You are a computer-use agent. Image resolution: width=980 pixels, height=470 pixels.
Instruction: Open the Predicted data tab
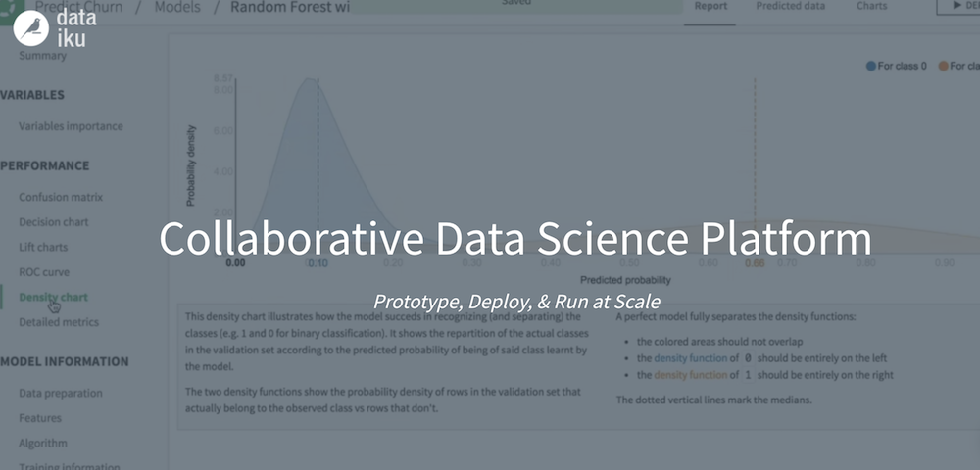[790, 6]
